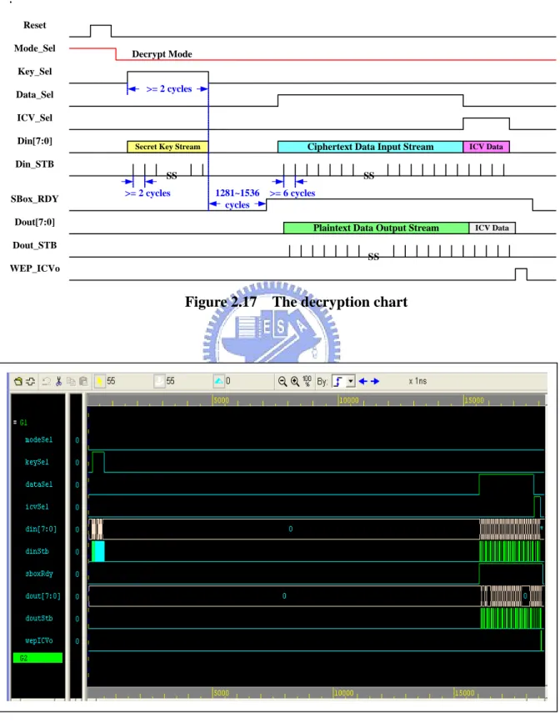Click the Get Signals icon in toolbar
This screenshot has height=728, width=560.
(18, 381)
